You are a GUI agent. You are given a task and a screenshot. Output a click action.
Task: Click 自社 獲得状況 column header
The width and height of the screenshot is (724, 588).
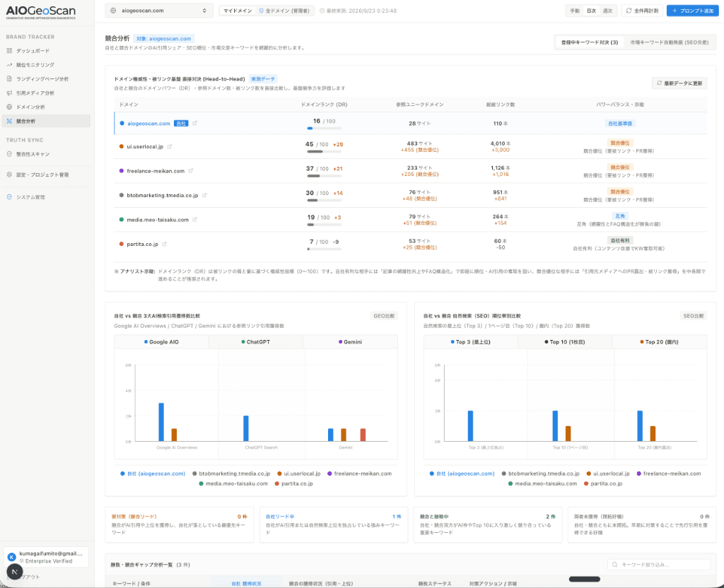[246, 584]
